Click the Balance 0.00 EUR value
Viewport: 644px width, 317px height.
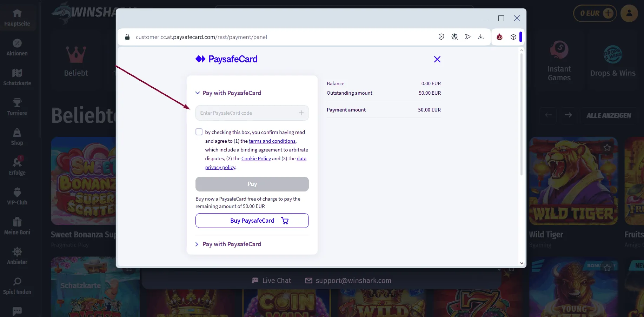pyautogui.click(x=431, y=83)
